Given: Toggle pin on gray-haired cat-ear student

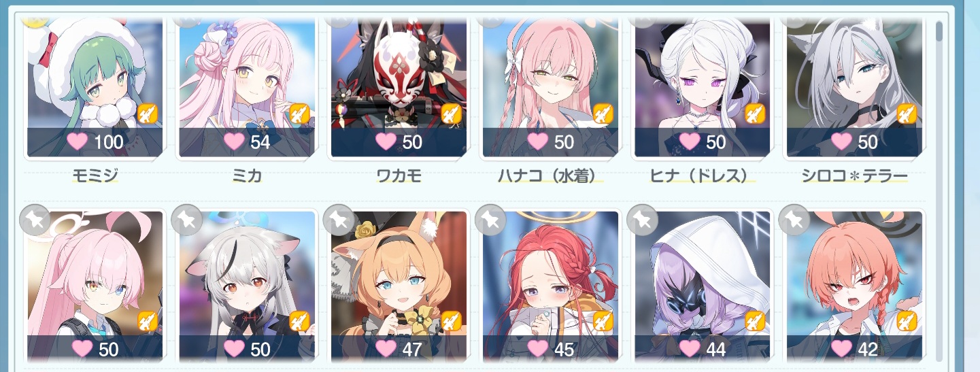Looking at the screenshot, I should [185, 218].
